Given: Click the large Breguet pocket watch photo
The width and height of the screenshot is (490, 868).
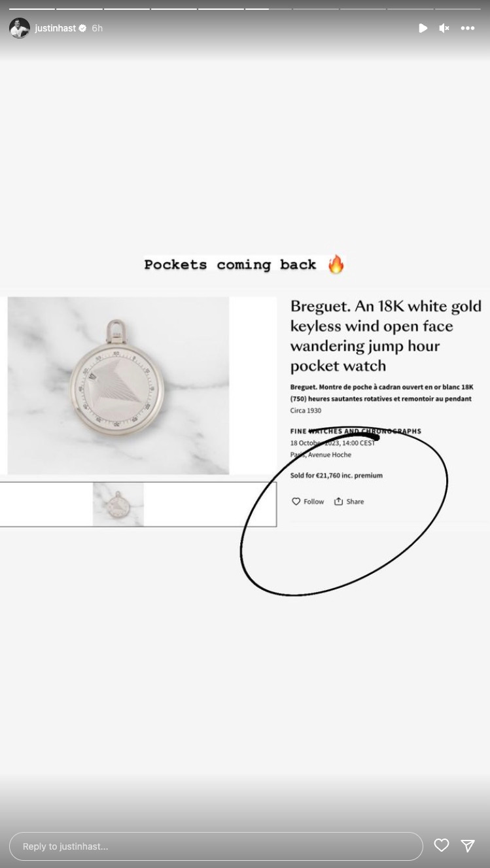Looking at the screenshot, I should point(118,385).
